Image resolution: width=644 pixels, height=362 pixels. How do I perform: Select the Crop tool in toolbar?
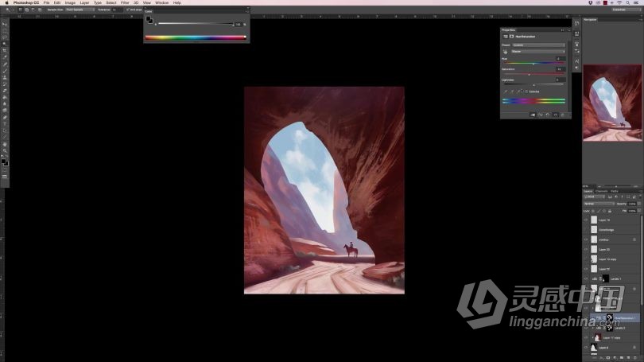pyautogui.click(x=5, y=51)
